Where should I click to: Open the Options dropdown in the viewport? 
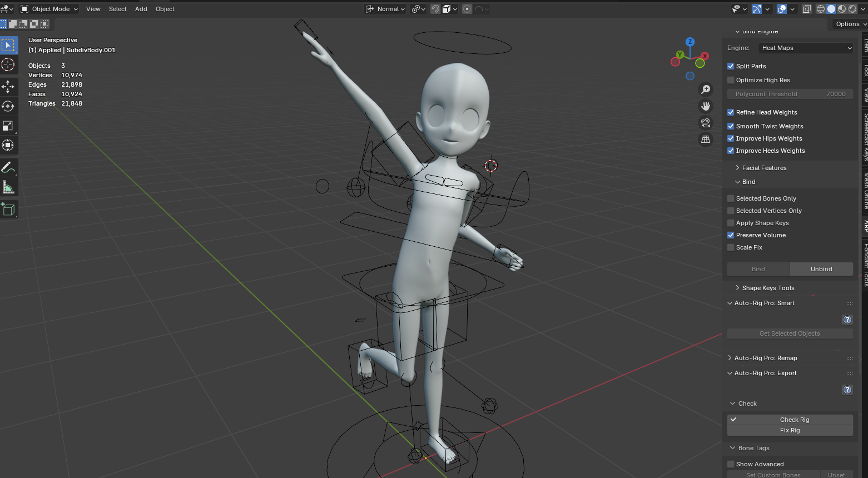[x=850, y=24]
